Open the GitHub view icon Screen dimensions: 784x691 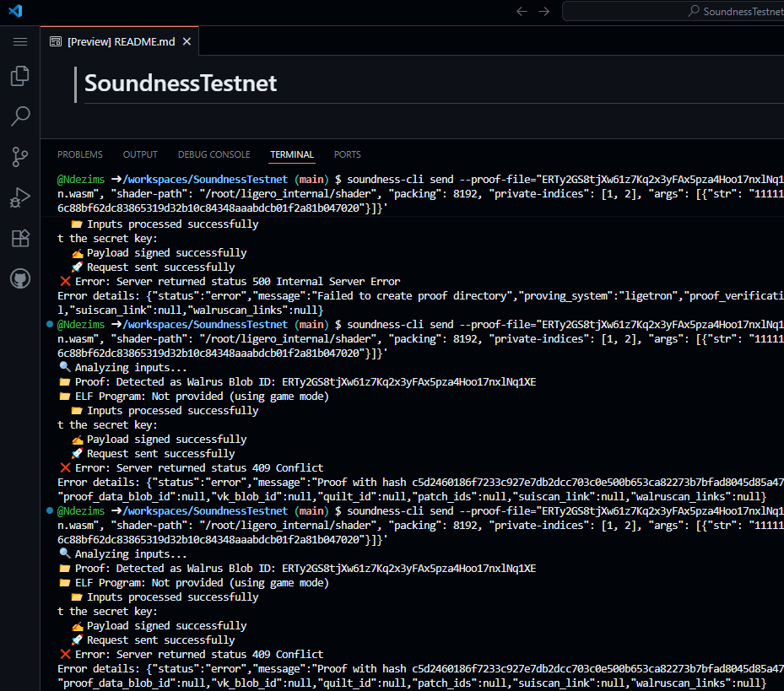click(x=20, y=278)
